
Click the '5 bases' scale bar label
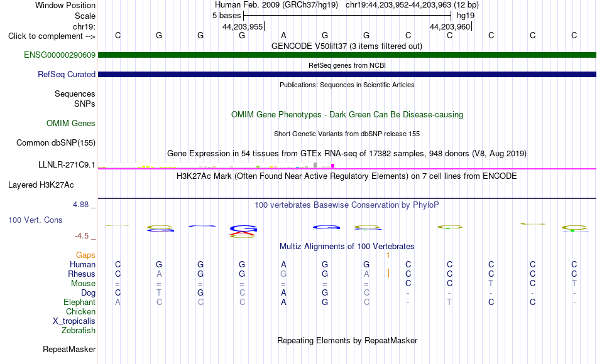[226, 16]
